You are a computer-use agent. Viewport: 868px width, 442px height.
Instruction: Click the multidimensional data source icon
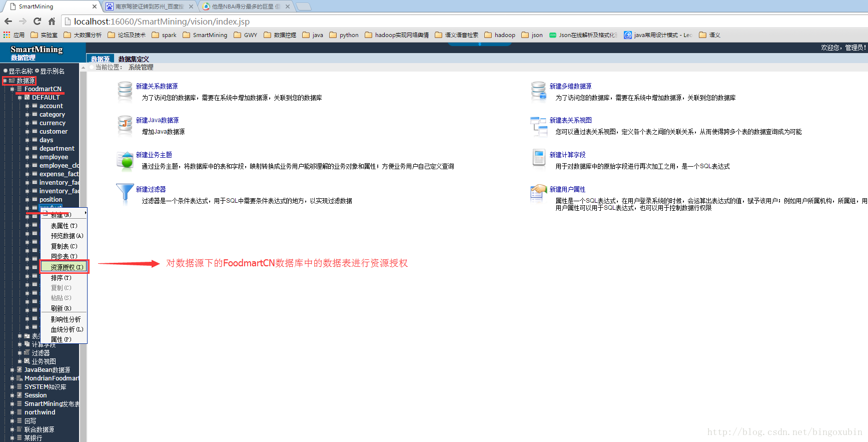point(538,92)
